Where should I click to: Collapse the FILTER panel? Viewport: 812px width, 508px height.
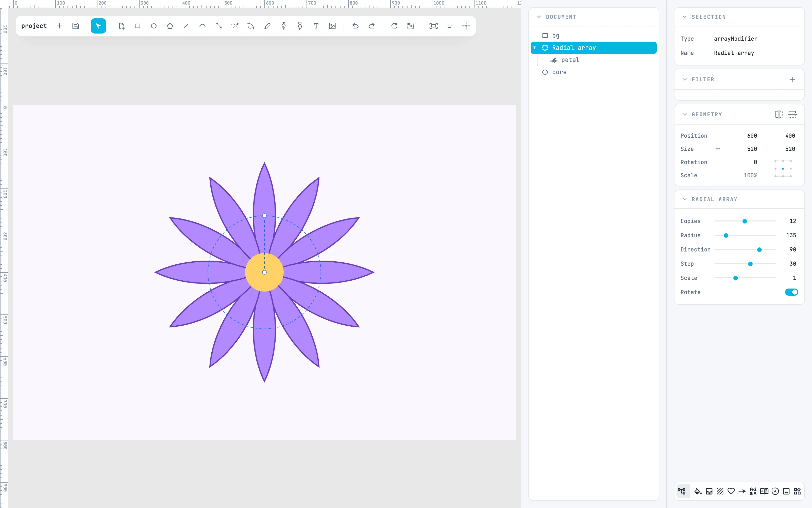pyautogui.click(x=685, y=79)
